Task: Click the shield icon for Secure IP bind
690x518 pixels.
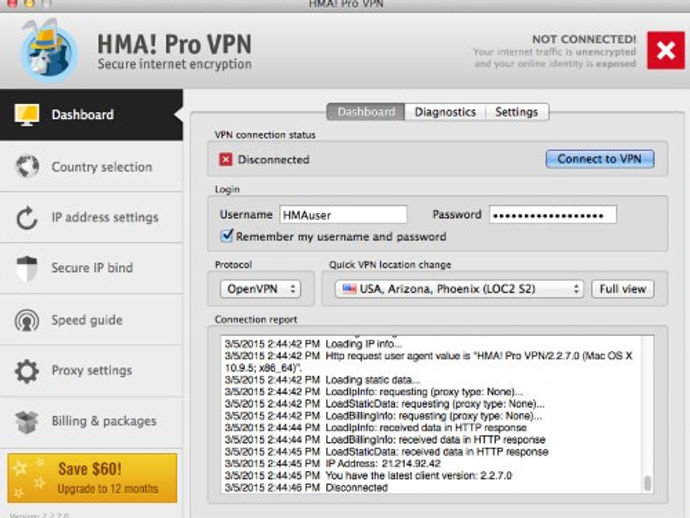Action: [26, 268]
